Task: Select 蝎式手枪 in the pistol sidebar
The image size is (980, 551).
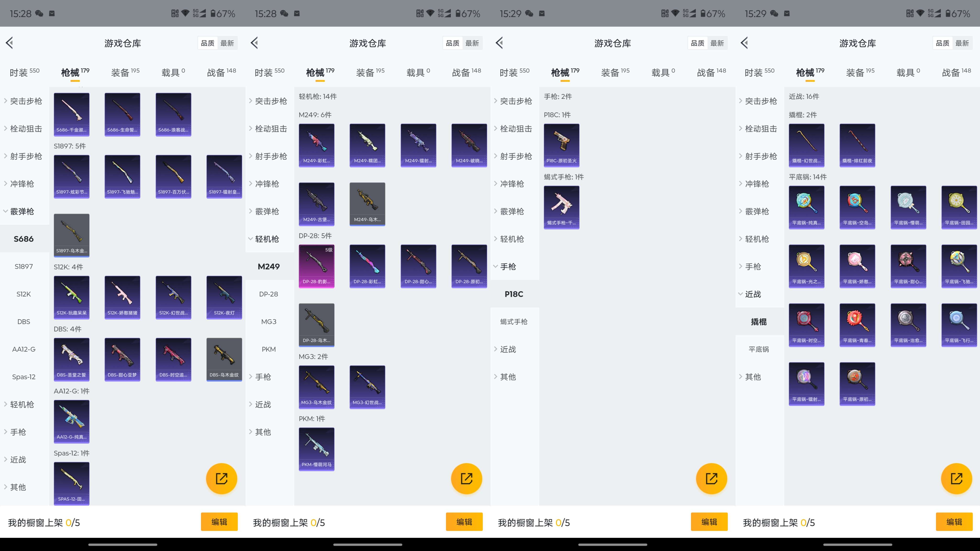Action: 514,321
